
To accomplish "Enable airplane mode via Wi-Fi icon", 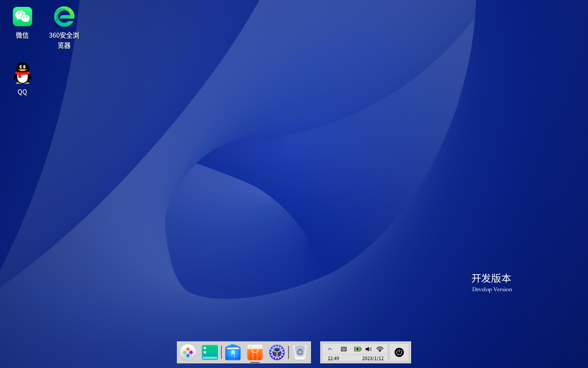I will pos(379,349).
